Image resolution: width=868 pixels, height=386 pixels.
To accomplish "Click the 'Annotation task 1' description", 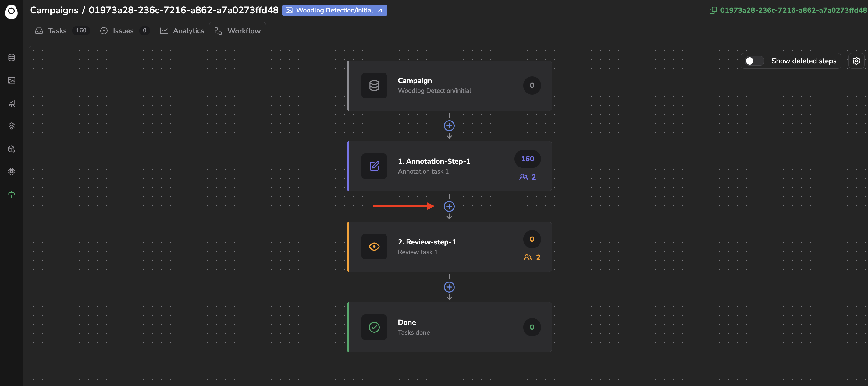I will (423, 171).
